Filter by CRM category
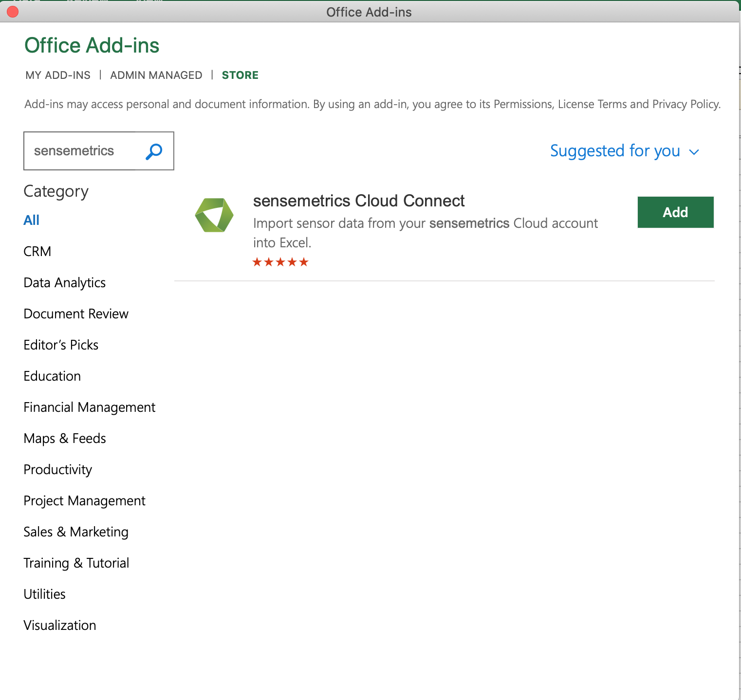This screenshot has height=700, width=741. pyautogui.click(x=37, y=251)
